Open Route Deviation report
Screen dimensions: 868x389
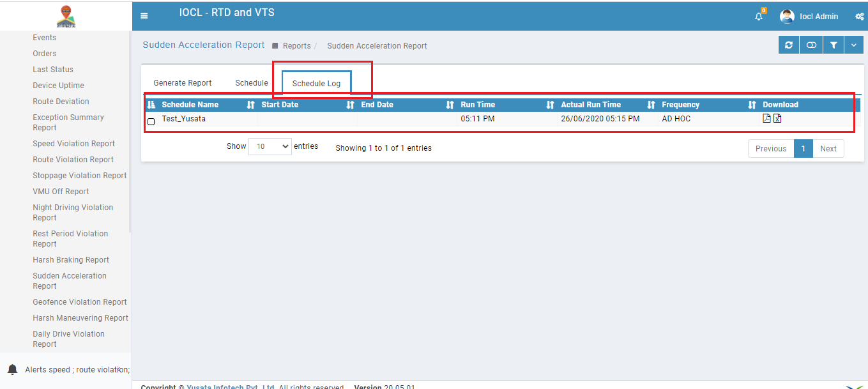[61, 102]
